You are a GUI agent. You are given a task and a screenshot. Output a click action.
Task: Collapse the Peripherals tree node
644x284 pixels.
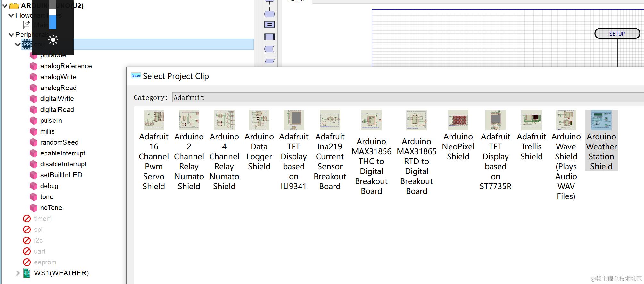pos(11,35)
